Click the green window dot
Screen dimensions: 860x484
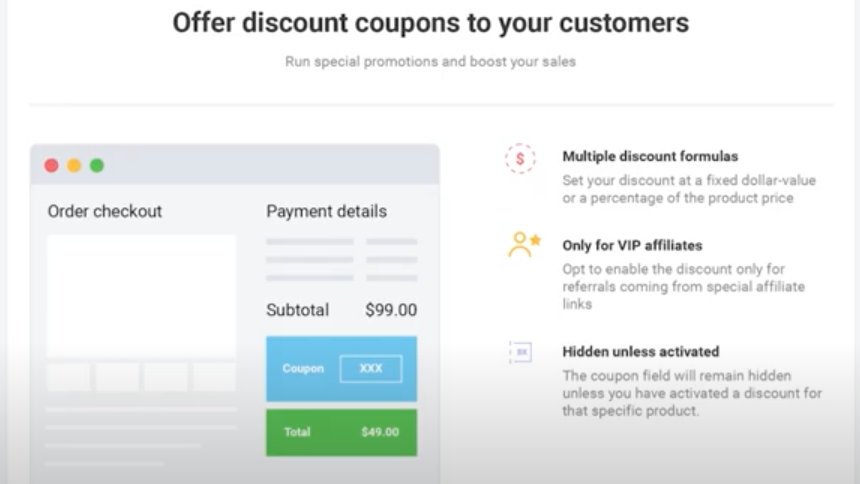pyautogui.click(x=97, y=165)
